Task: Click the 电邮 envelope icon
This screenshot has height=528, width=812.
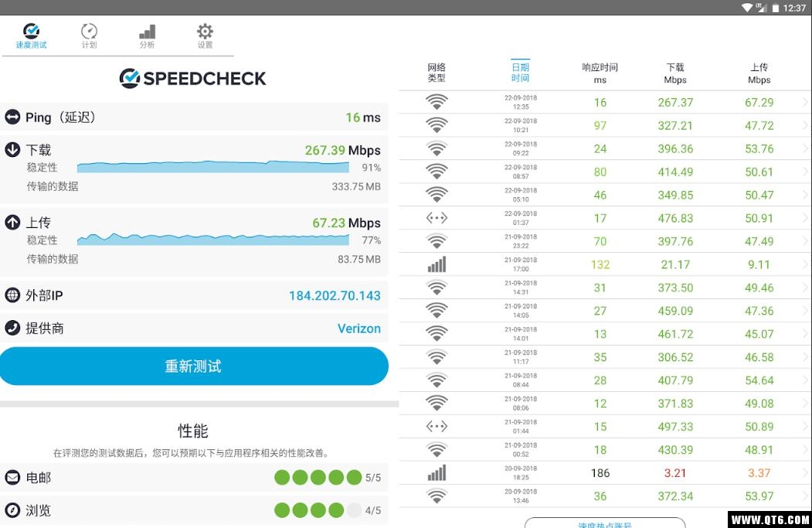Action: (12, 477)
